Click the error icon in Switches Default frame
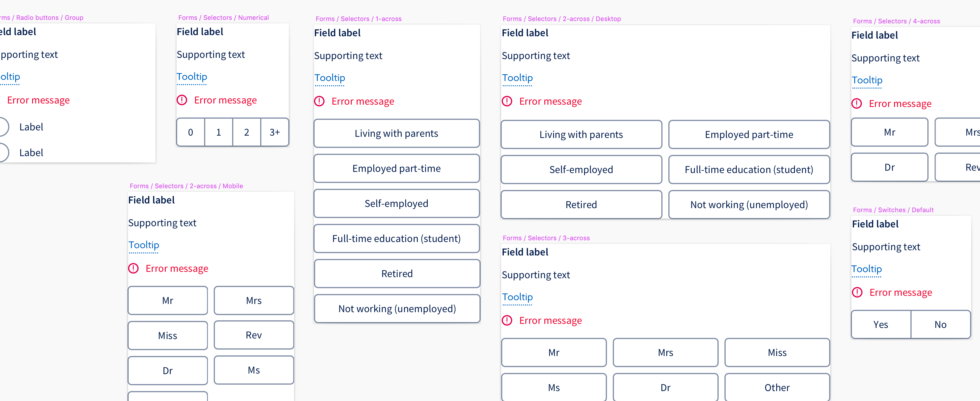Viewport: 980px width, 401px height. (857, 292)
